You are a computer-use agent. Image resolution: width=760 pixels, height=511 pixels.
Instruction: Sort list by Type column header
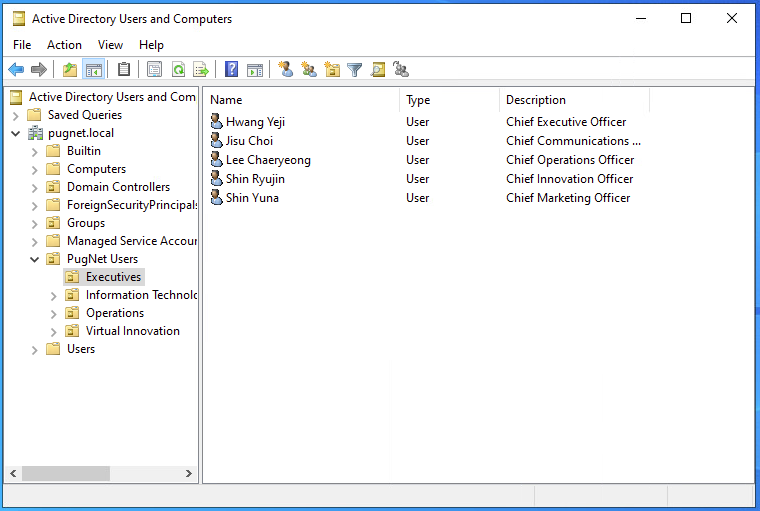click(x=449, y=100)
